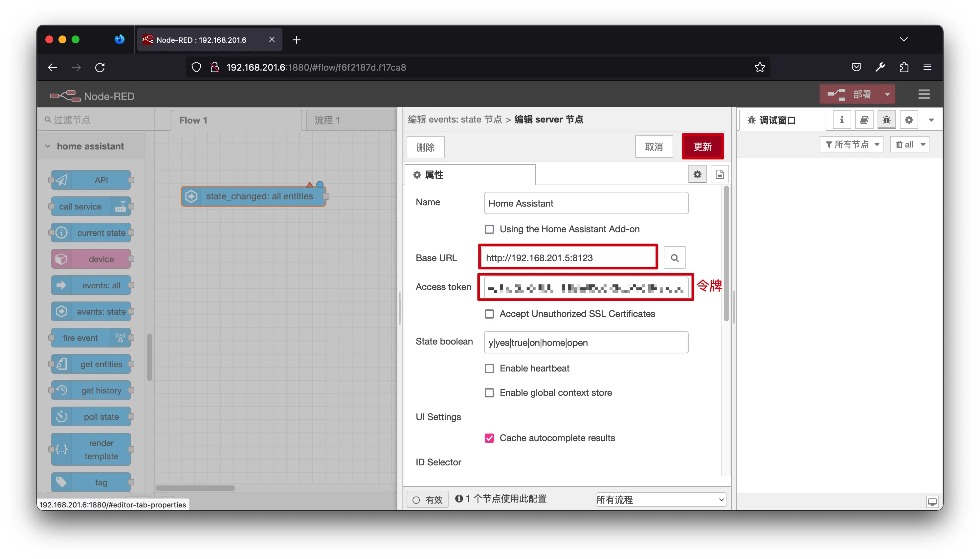980x559 pixels.
Task: Open debug window in new monitor icon
Action: tap(932, 502)
